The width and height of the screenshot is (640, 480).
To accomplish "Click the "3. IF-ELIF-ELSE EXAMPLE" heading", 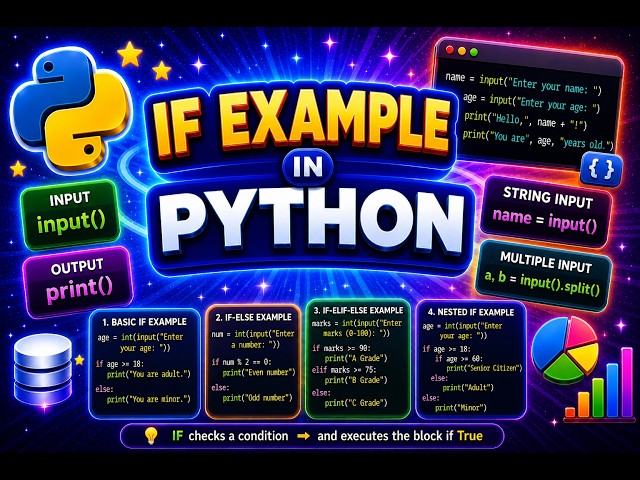I will [358, 311].
